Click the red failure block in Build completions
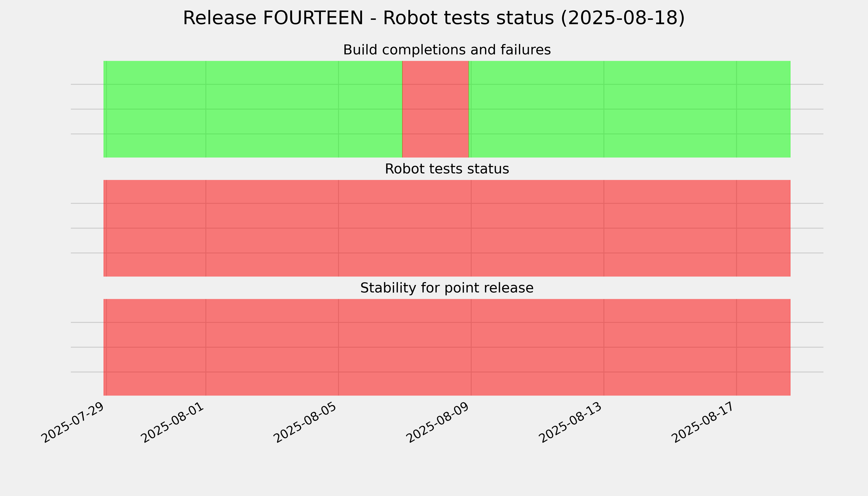The width and height of the screenshot is (868, 496). [x=435, y=109]
